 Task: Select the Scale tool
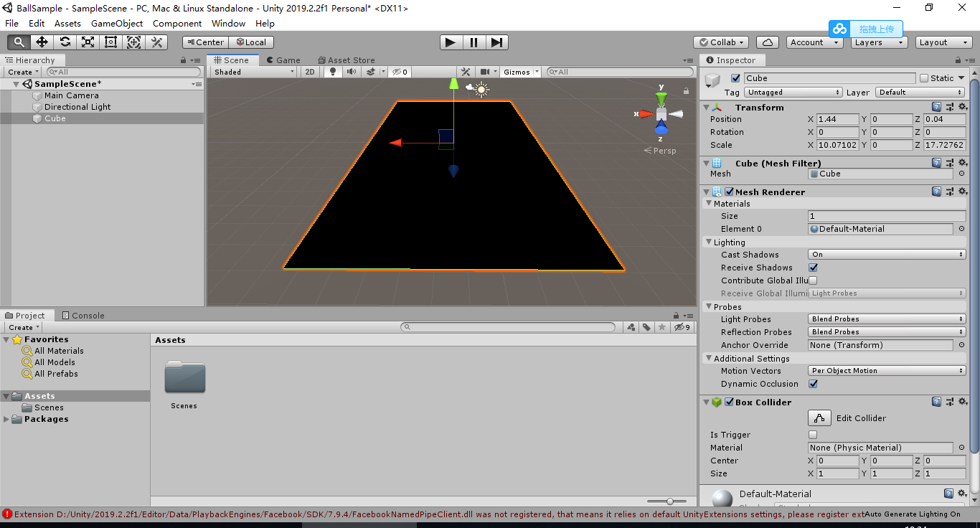(x=88, y=42)
